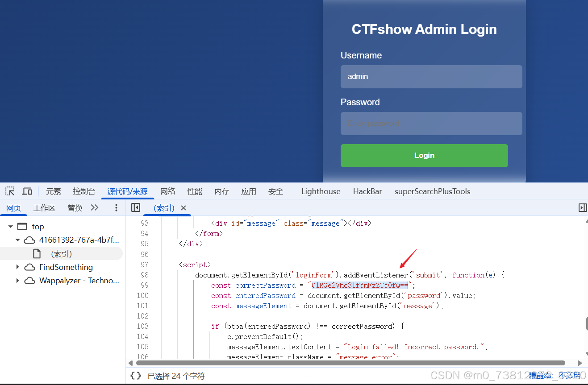Open the 内存 panel tab
Viewport: 588px width, 385px height.
(221, 191)
